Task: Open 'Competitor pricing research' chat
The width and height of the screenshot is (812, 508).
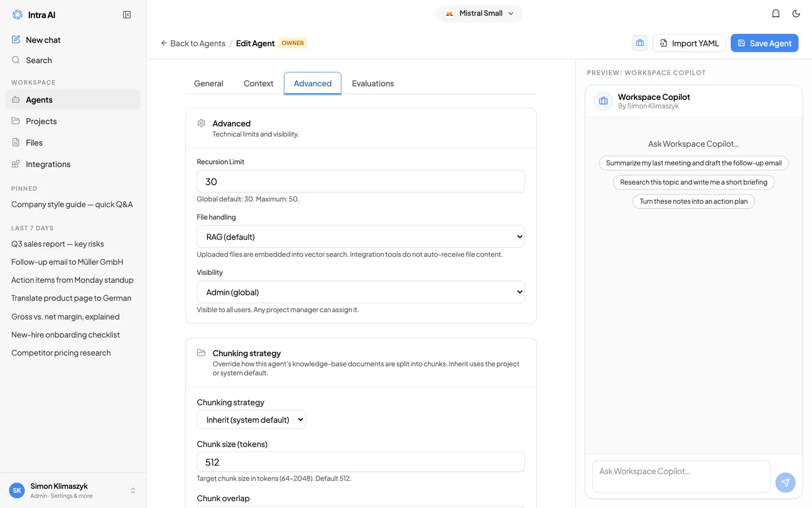Action: (73, 353)
